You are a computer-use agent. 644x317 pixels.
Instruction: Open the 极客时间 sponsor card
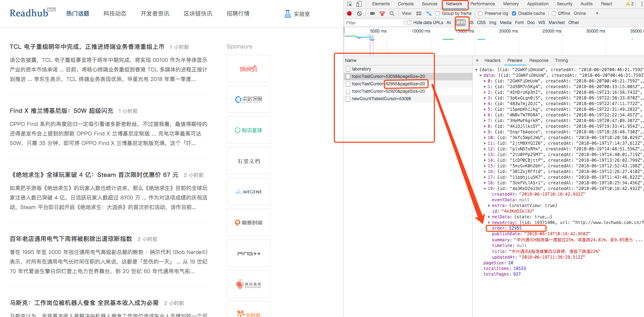(248, 223)
